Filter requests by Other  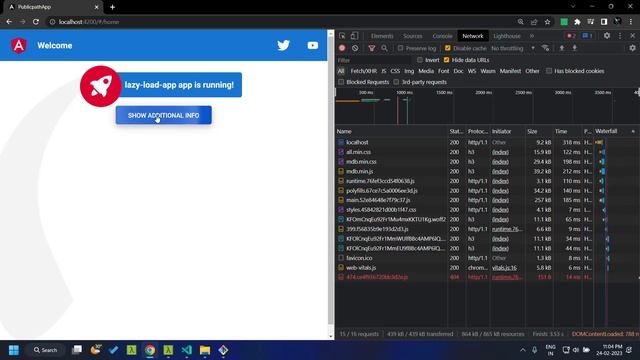coord(532,71)
